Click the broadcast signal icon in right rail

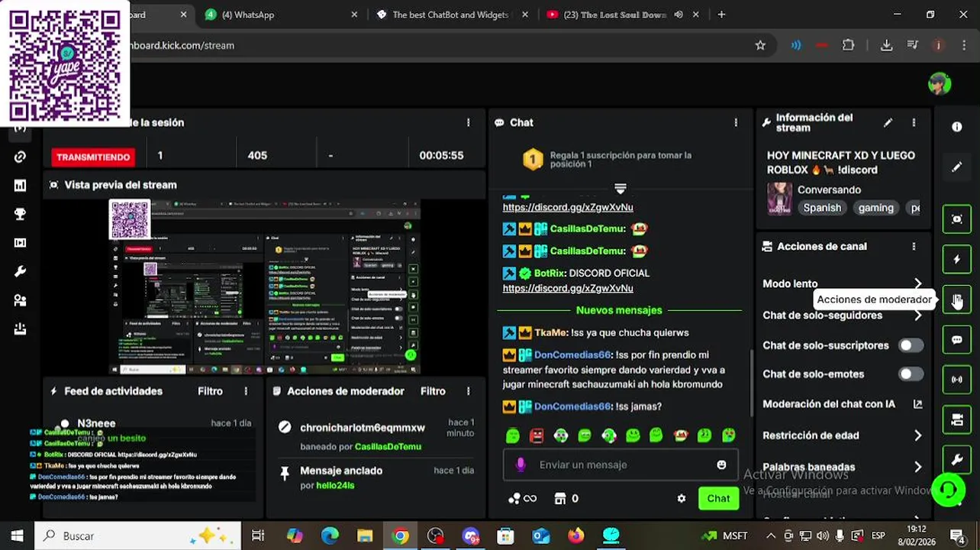pos(957,379)
